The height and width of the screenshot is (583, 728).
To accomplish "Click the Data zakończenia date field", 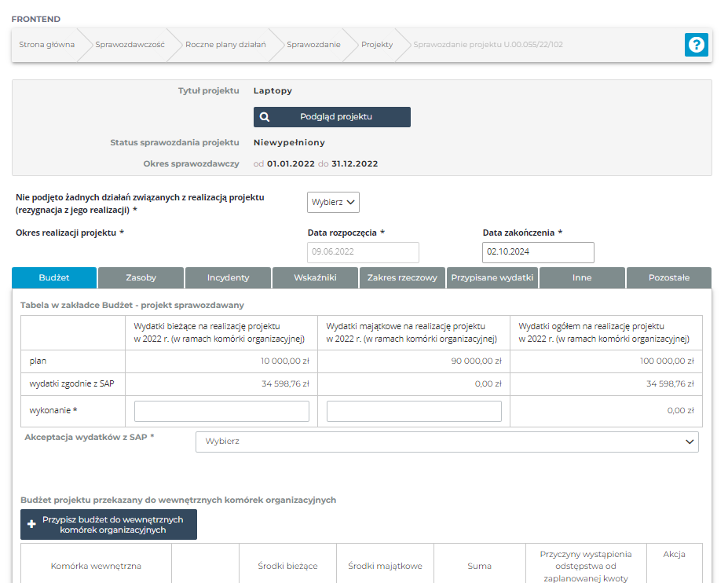I will pyautogui.click(x=538, y=252).
